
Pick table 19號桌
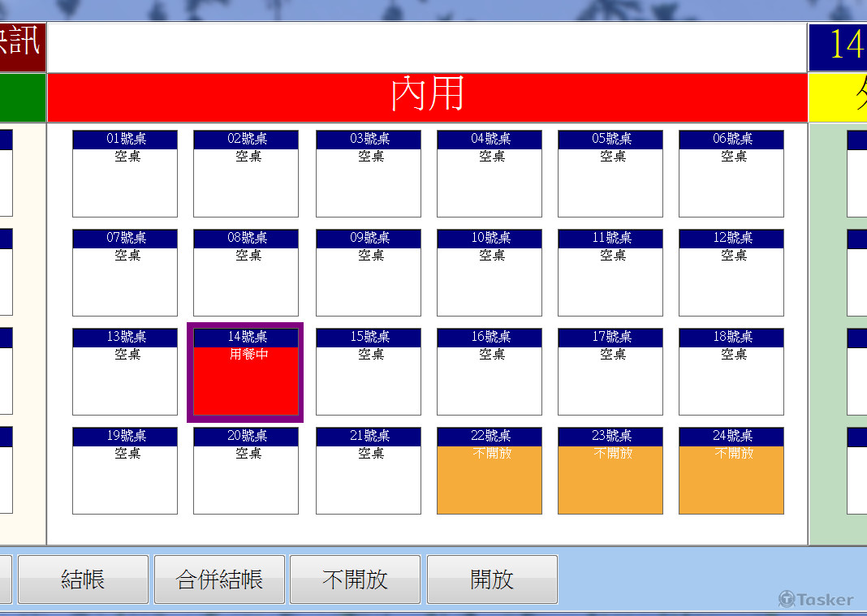click(x=125, y=471)
